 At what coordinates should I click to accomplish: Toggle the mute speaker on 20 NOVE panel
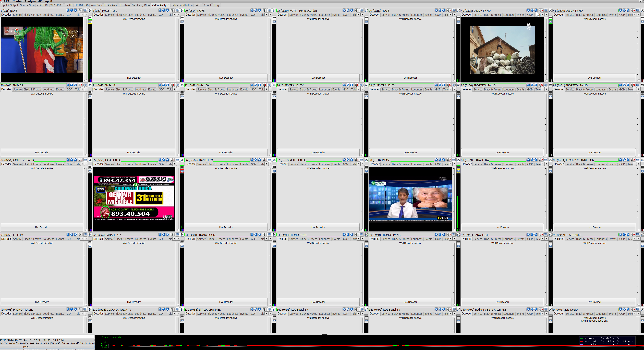(x=264, y=10)
